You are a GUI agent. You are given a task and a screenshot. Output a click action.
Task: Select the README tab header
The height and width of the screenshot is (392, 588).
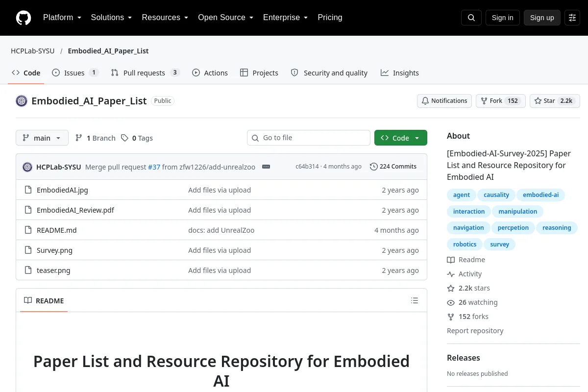[x=44, y=301]
